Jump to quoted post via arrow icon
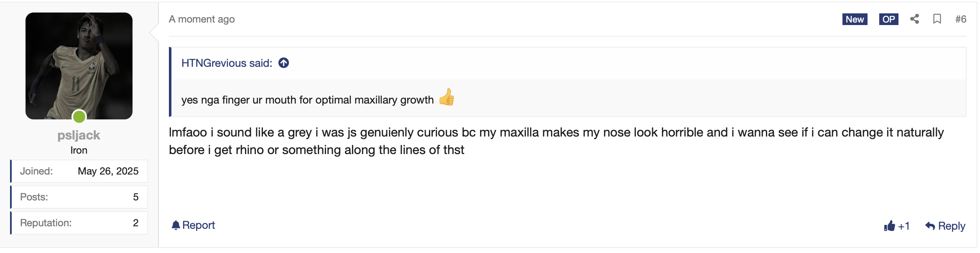The image size is (980, 253). pos(284,63)
